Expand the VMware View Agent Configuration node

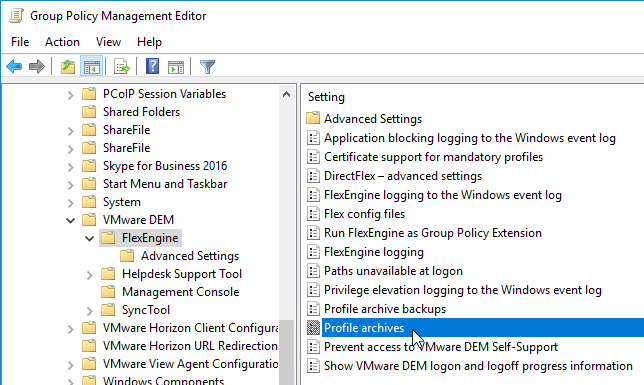point(71,365)
